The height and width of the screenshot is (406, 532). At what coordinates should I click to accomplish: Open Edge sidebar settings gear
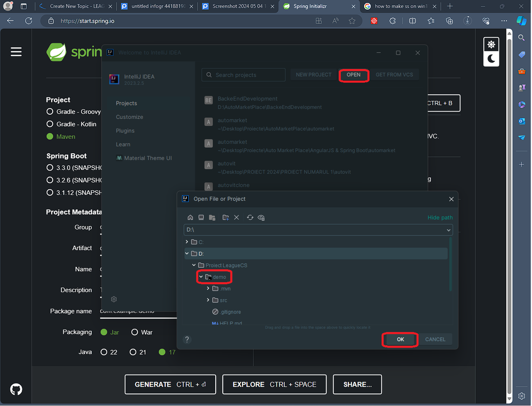pyautogui.click(x=521, y=396)
